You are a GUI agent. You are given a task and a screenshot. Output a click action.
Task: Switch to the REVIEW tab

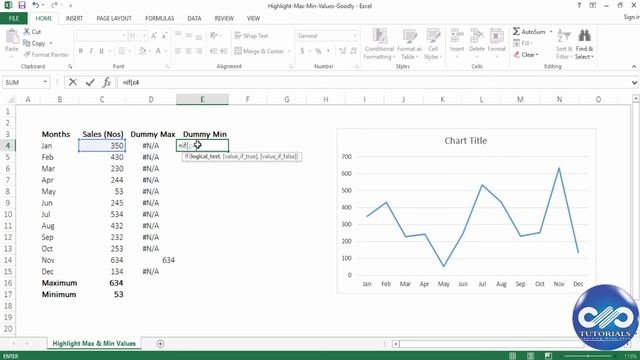(224, 18)
